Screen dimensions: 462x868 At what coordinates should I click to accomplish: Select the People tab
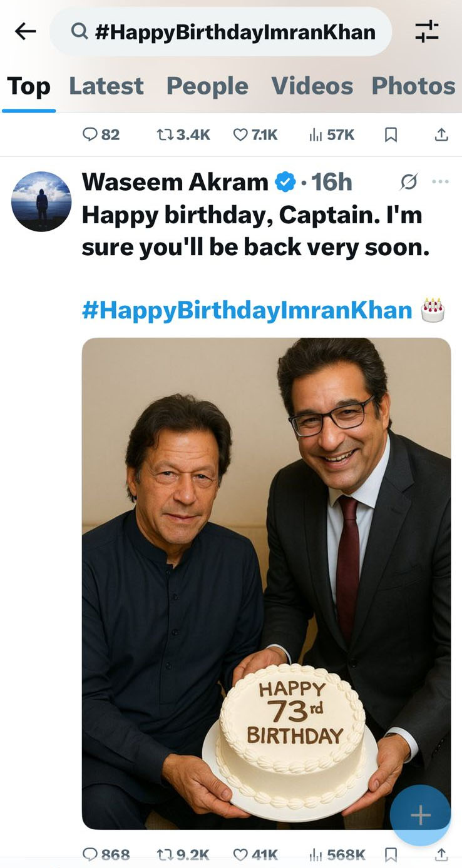tap(207, 86)
